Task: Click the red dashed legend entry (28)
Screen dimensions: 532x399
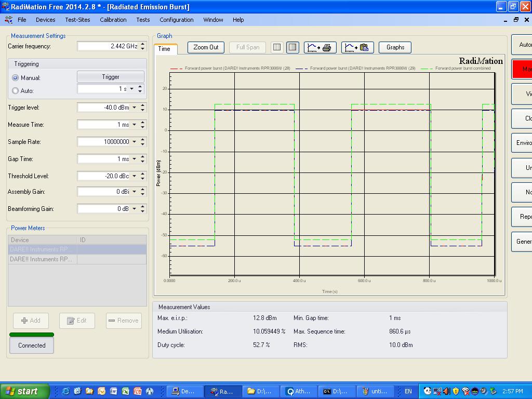Action: 230,68
